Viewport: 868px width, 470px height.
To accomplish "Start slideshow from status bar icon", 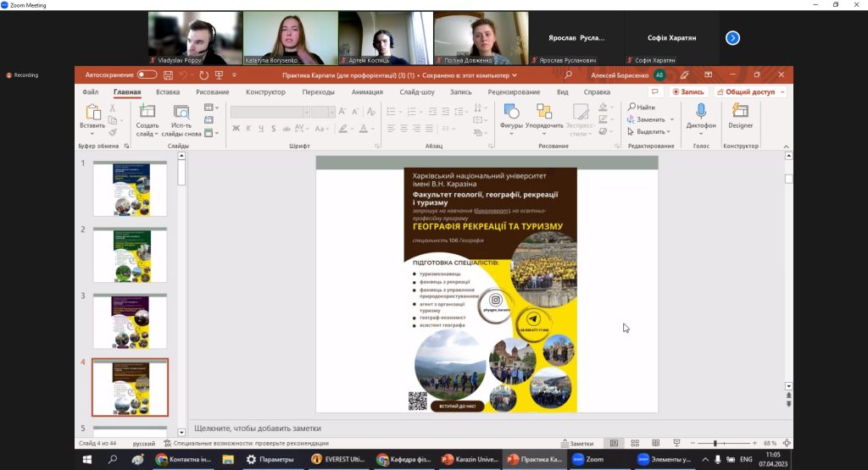I will tap(675, 443).
